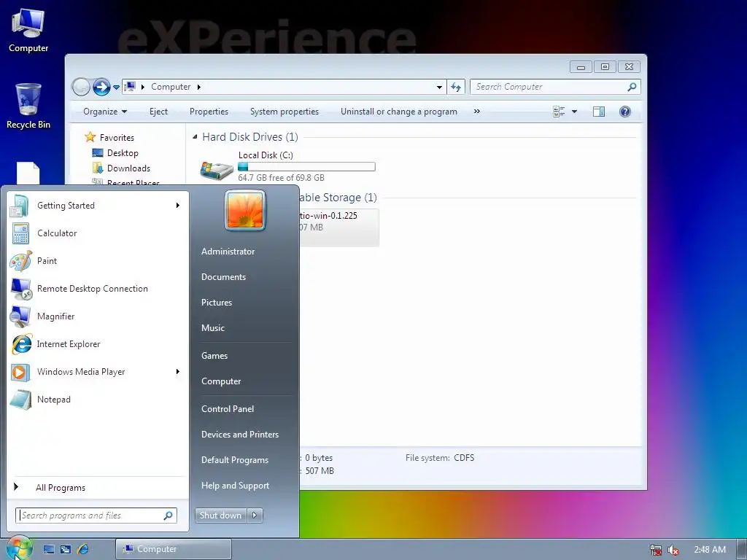Expand the Windows Media Player jump list arrow
The image size is (747, 560).
coord(178,371)
